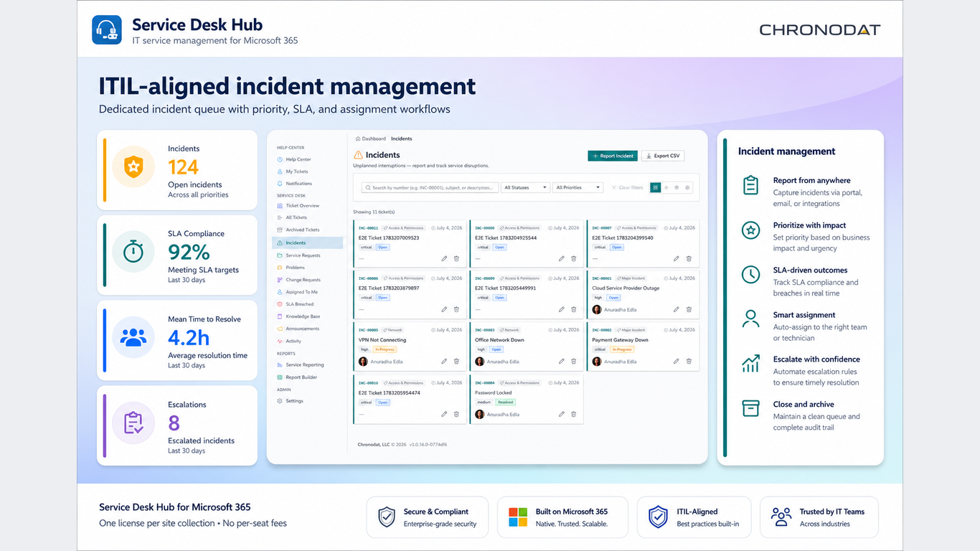This screenshot has height=551, width=980.
Task: Open SLA Breached list
Action: 295,304
